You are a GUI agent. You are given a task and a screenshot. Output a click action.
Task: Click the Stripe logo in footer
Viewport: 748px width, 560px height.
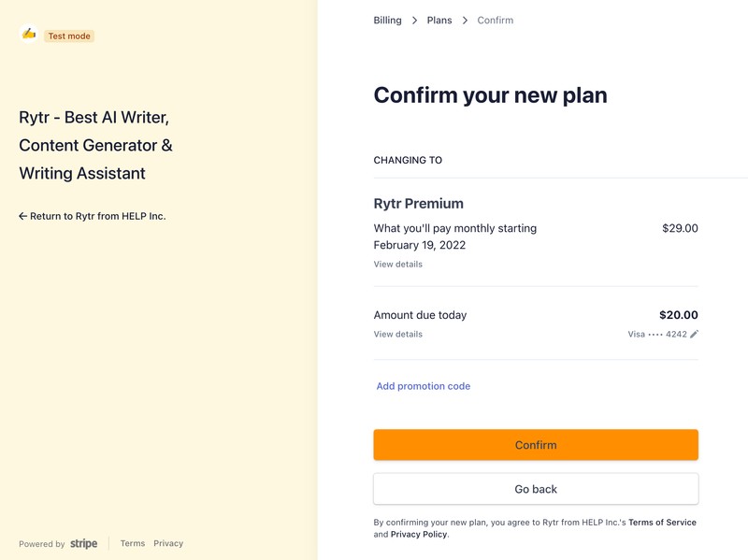83,543
